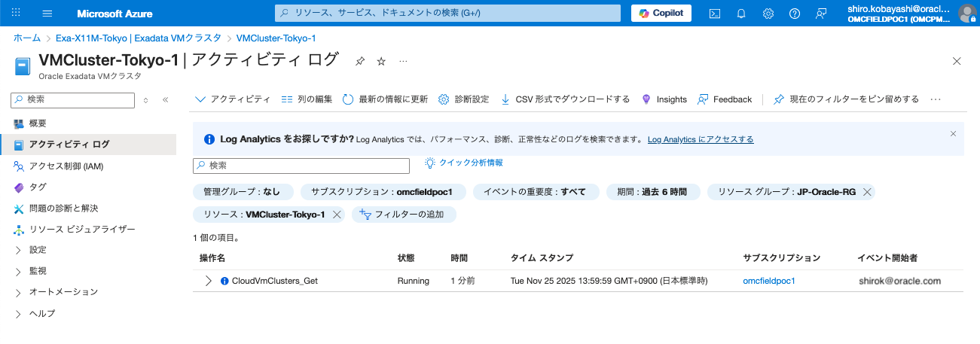Open portal settings gear icon

click(x=768, y=14)
